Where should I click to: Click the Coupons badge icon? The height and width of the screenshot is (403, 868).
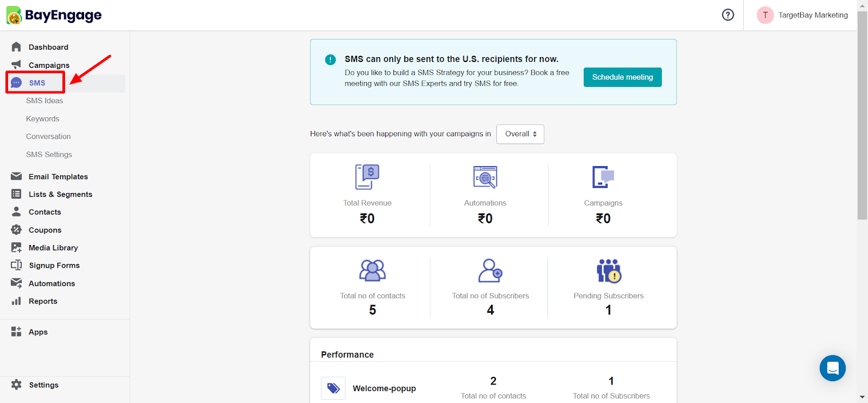[16, 230]
